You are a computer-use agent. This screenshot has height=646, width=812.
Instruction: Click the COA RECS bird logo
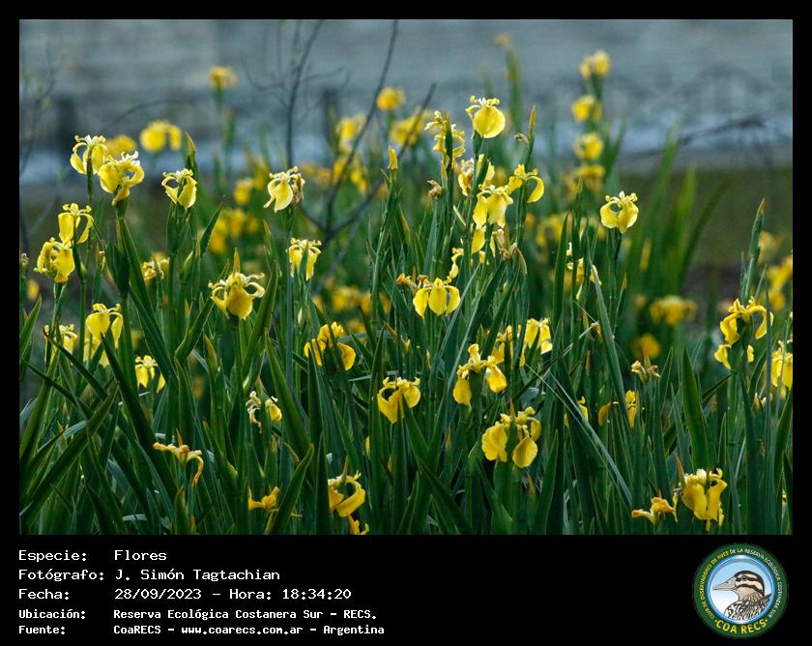point(740,590)
